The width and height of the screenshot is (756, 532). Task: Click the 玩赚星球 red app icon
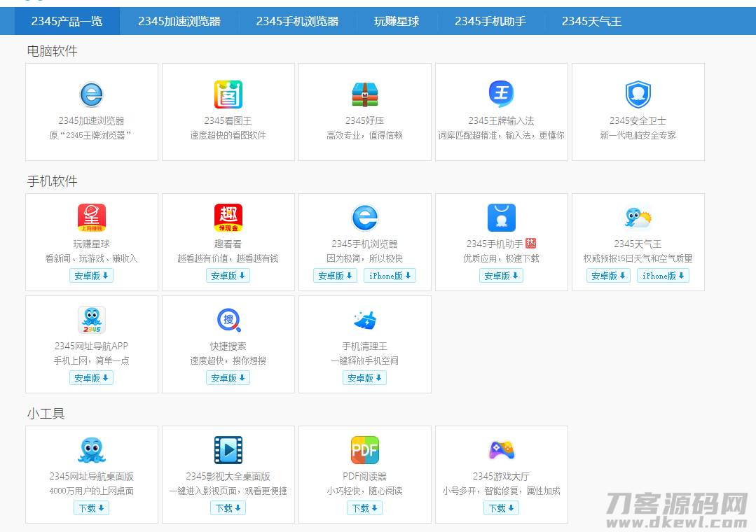coord(92,218)
